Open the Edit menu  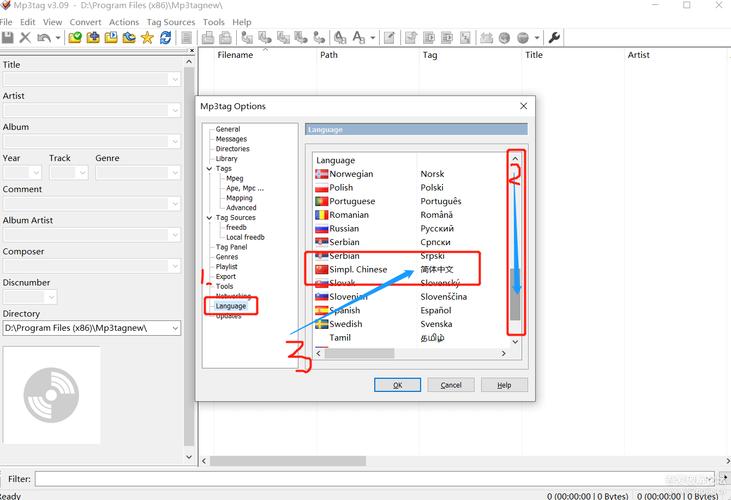click(x=28, y=22)
